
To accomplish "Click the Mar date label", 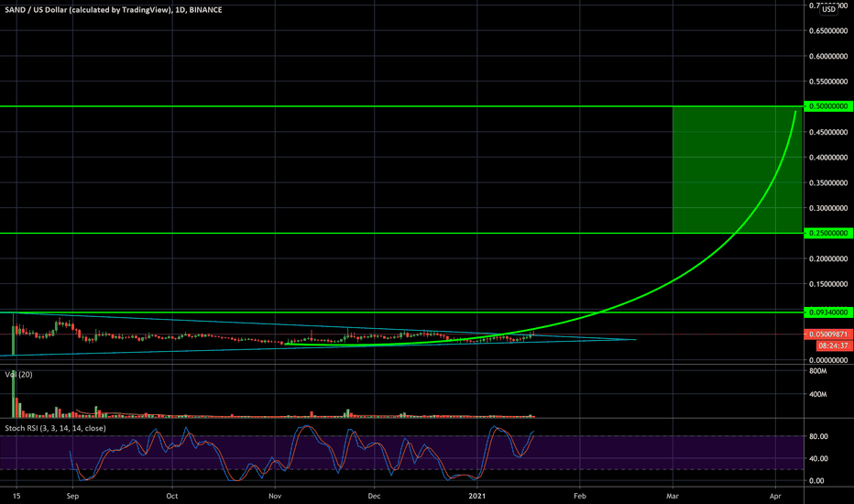I will click(673, 496).
